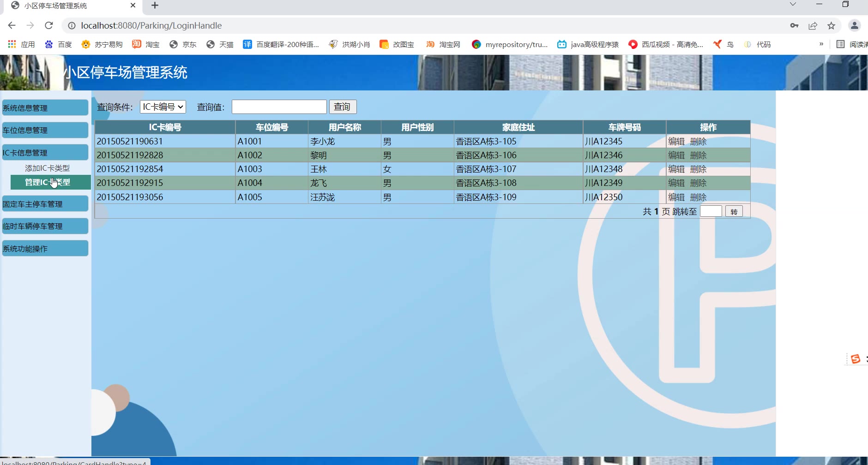Click the IC卡编号 column header
Image resolution: width=868 pixels, height=465 pixels.
click(x=165, y=127)
